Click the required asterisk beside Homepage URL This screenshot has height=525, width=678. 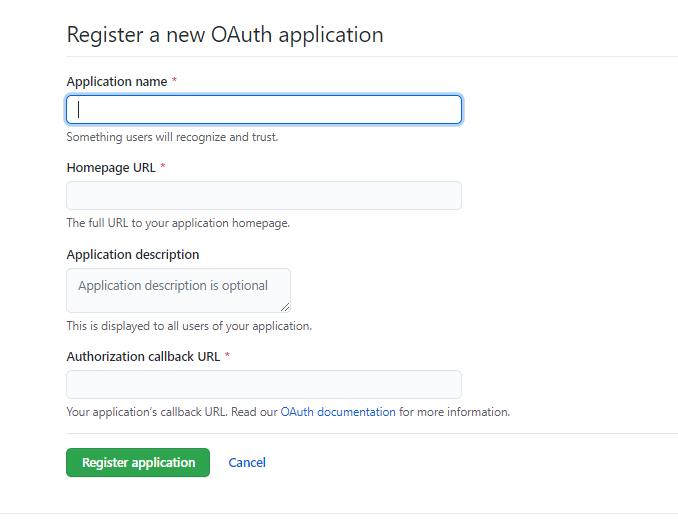click(x=163, y=168)
